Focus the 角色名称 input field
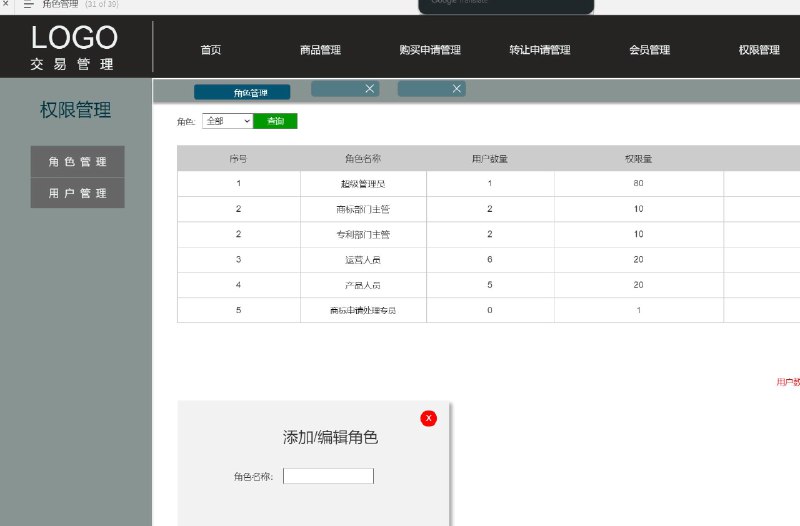The width and height of the screenshot is (800, 526). [x=329, y=476]
